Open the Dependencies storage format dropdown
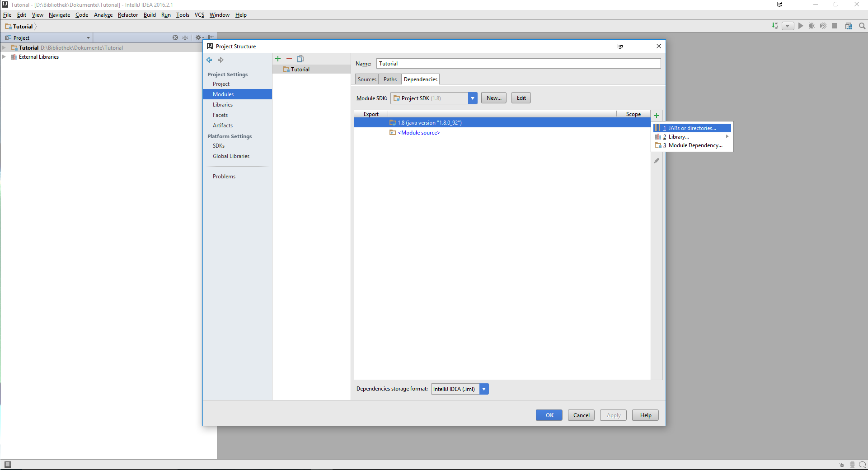The width and height of the screenshot is (868, 470). [x=484, y=389]
